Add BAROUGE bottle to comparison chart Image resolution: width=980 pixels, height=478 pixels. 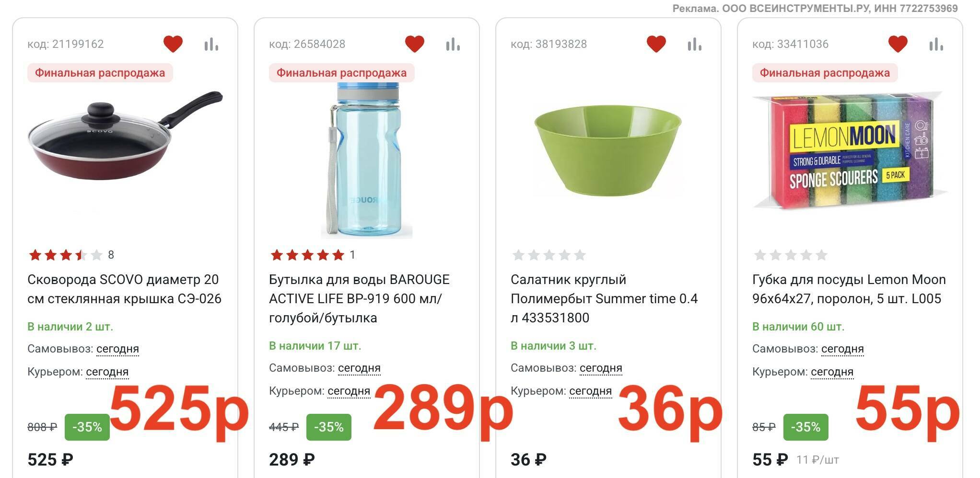[453, 45]
